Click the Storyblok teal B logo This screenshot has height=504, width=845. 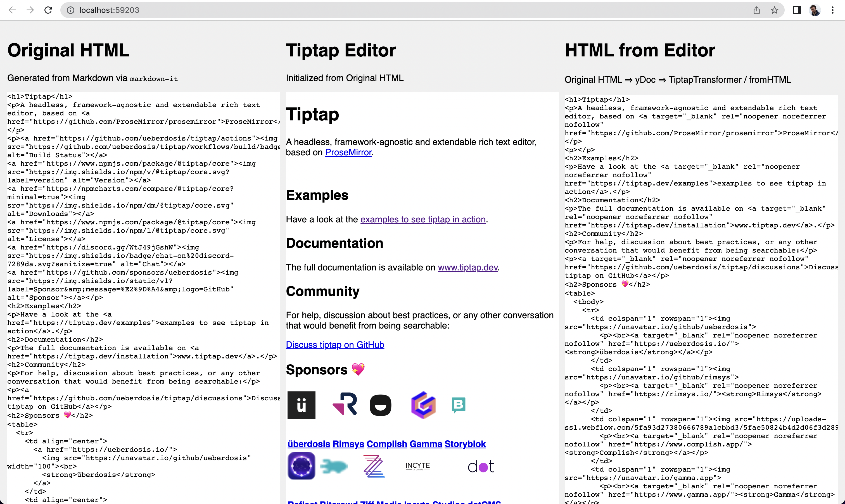[459, 405]
